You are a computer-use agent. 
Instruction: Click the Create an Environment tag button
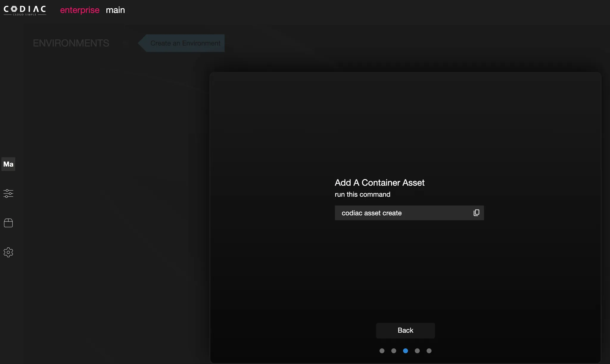(x=185, y=43)
